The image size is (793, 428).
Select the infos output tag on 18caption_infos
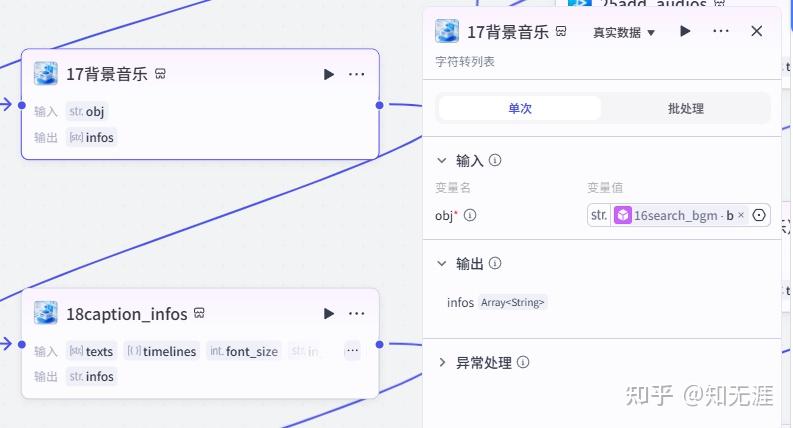(92, 376)
